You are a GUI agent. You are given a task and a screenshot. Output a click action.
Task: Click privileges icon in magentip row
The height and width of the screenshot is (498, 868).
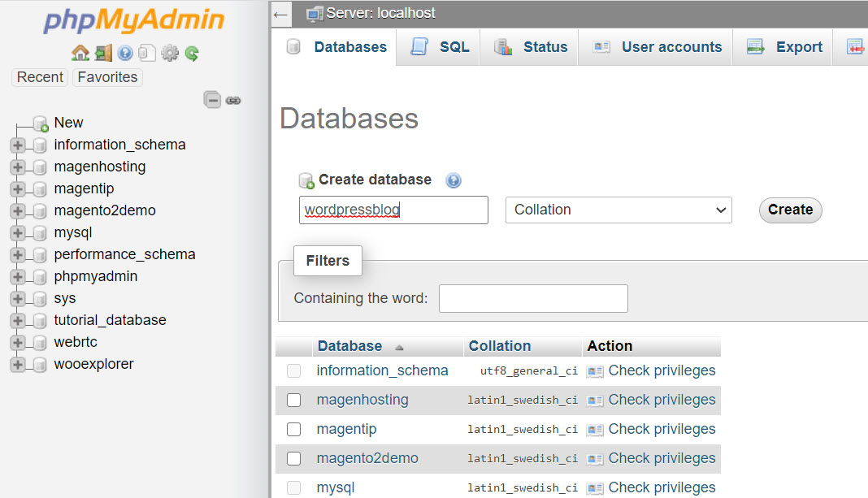point(595,430)
